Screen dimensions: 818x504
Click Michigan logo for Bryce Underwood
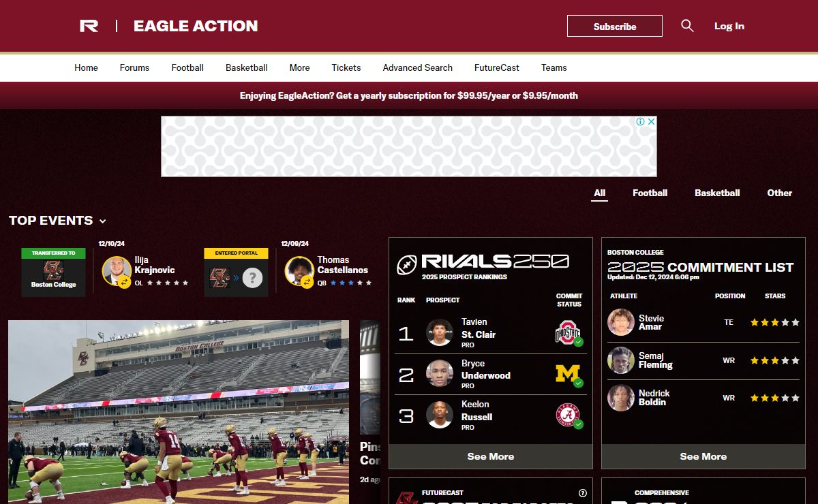coord(568,374)
